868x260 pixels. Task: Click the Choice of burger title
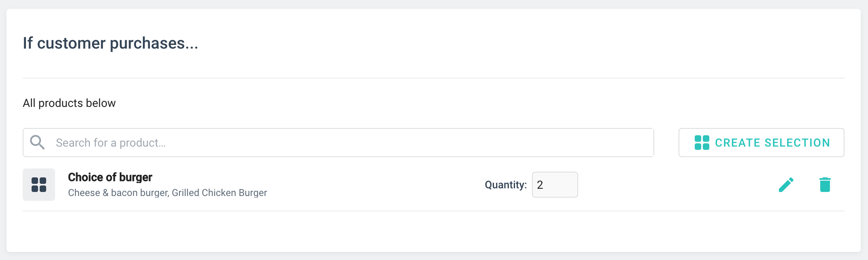[110, 177]
